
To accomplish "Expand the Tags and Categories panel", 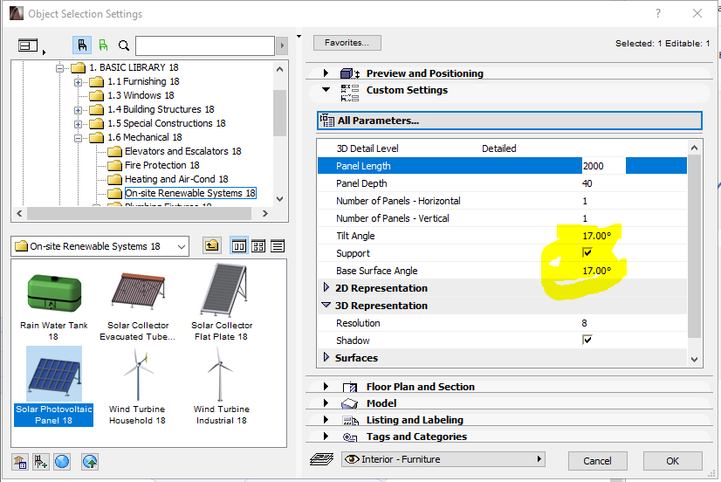I will [x=326, y=436].
